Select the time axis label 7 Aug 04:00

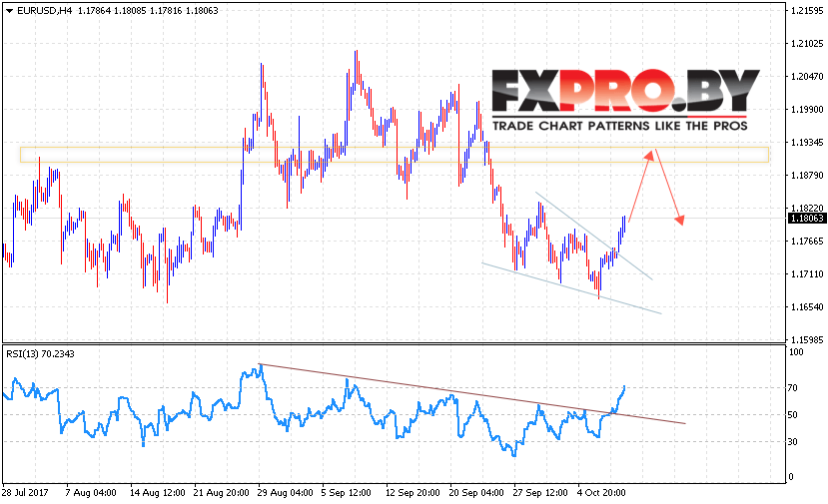[91, 492]
